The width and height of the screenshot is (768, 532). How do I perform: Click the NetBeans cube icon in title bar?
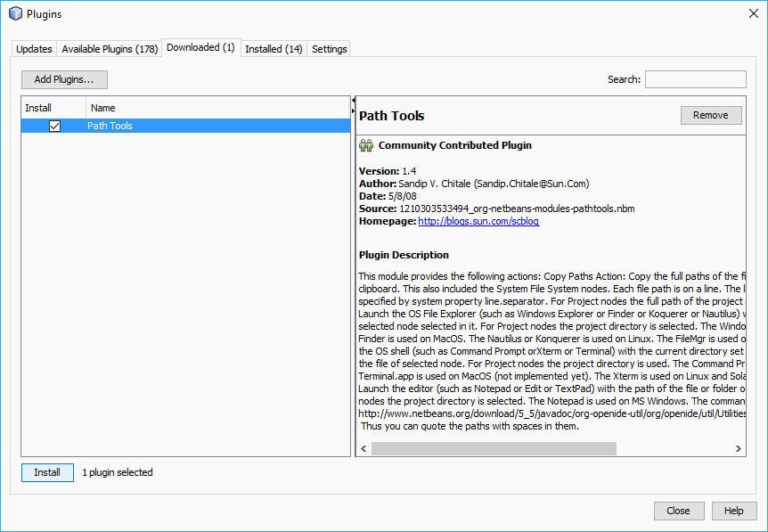pos(15,14)
